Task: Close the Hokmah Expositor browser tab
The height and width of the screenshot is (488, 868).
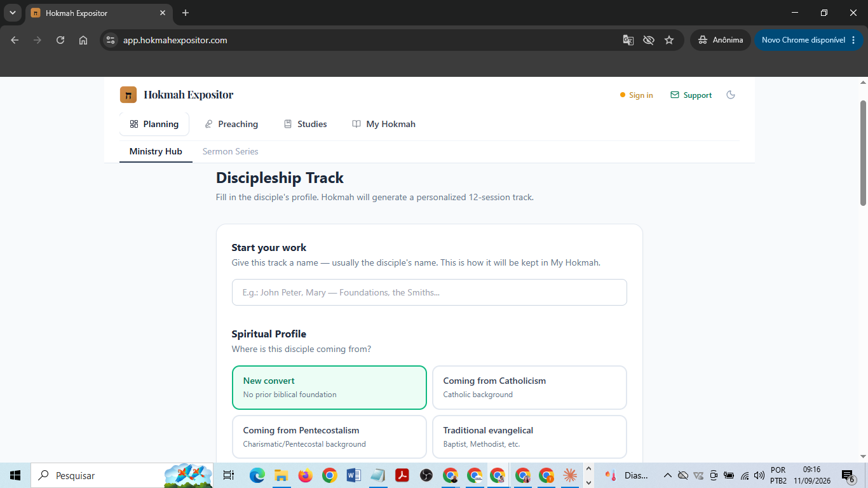Action: click(x=163, y=13)
